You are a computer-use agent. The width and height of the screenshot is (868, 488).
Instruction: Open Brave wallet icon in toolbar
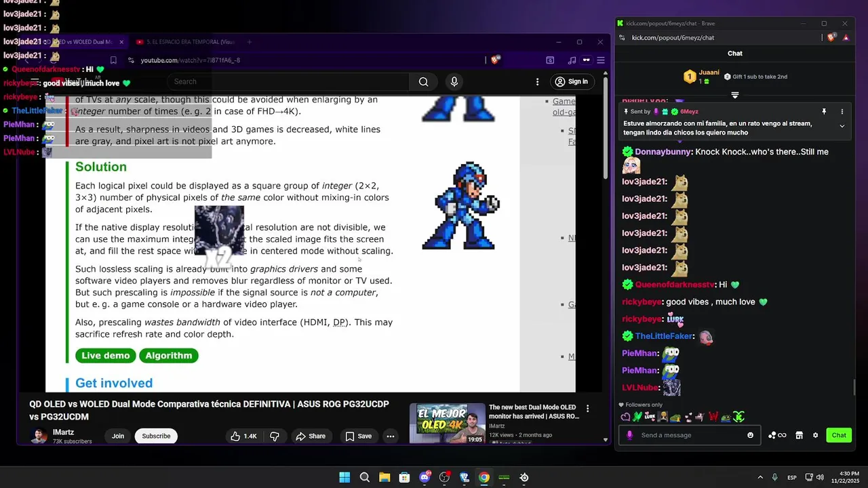pyautogui.click(x=550, y=60)
